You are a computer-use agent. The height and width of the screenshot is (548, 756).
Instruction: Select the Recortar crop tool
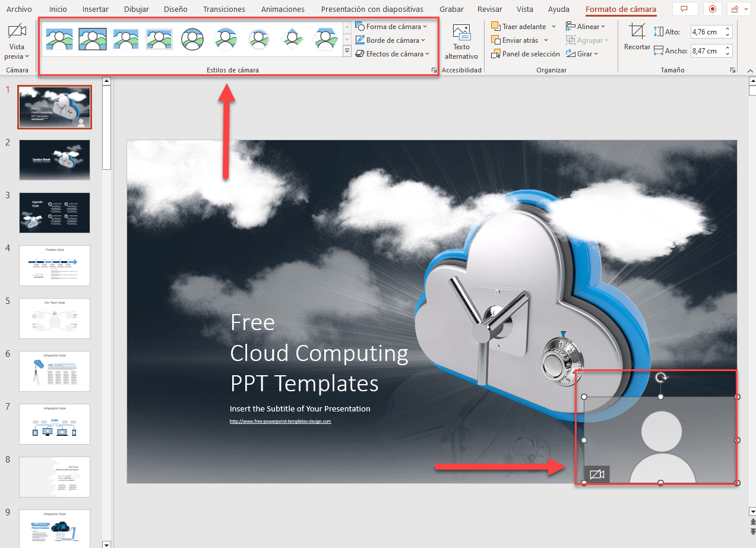[637, 33]
